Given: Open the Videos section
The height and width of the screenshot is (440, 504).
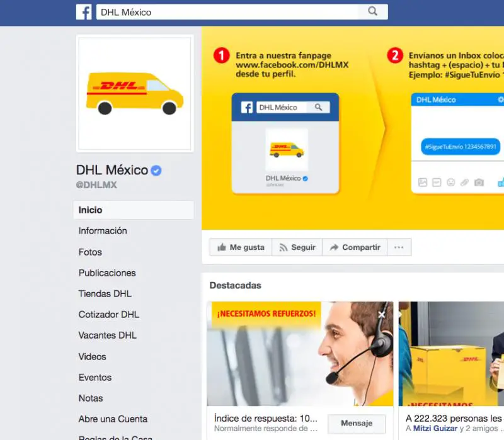Looking at the screenshot, I should pos(92,356).
